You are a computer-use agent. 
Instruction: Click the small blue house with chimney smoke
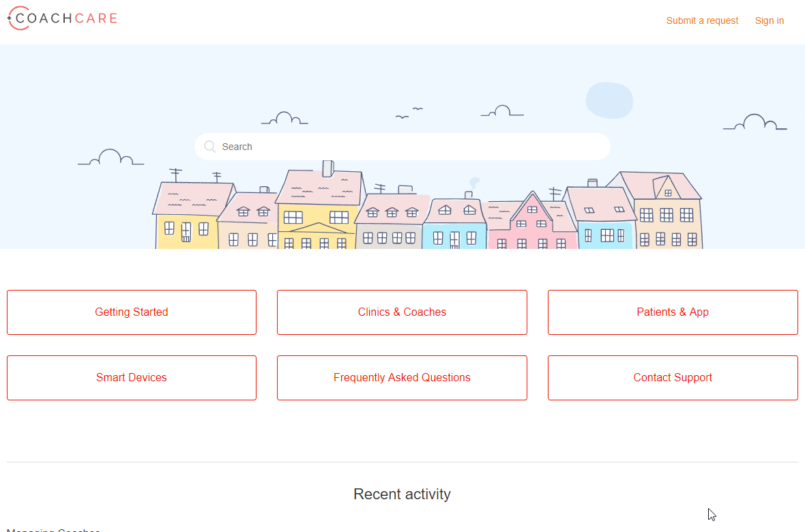coord(454,225)
